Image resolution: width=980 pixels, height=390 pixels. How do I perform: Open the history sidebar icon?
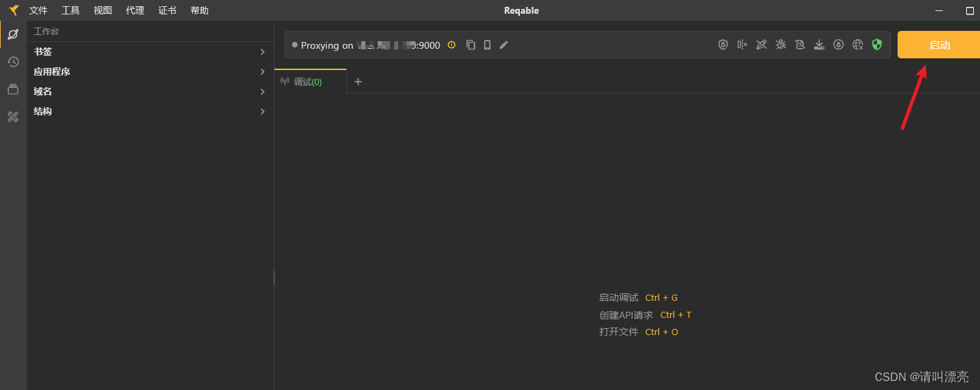[x=13, y=62]
